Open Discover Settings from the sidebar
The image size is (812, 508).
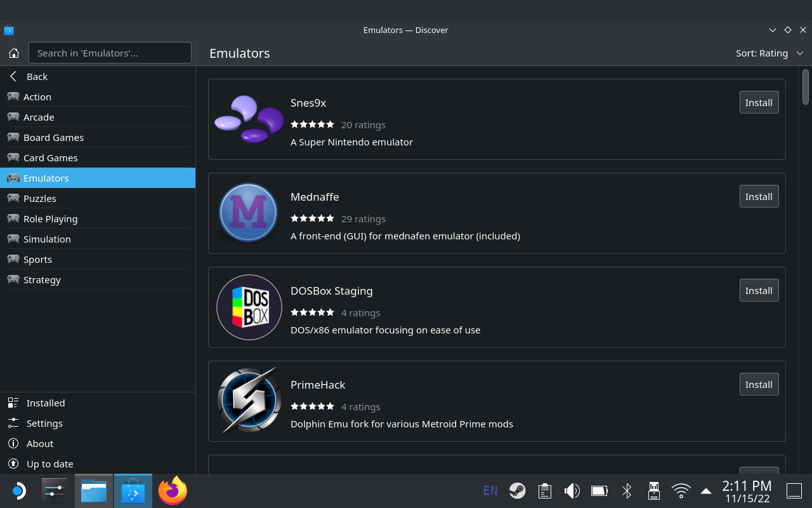click(x=44, y=423)
